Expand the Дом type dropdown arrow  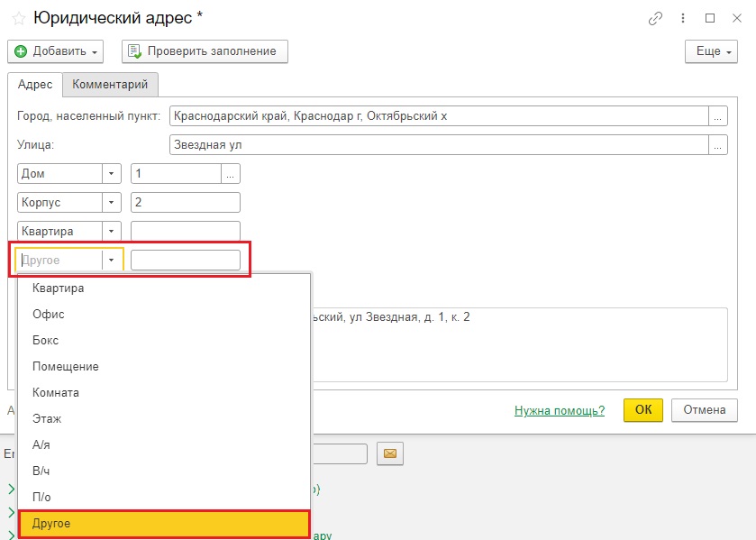tap(112, 174)
